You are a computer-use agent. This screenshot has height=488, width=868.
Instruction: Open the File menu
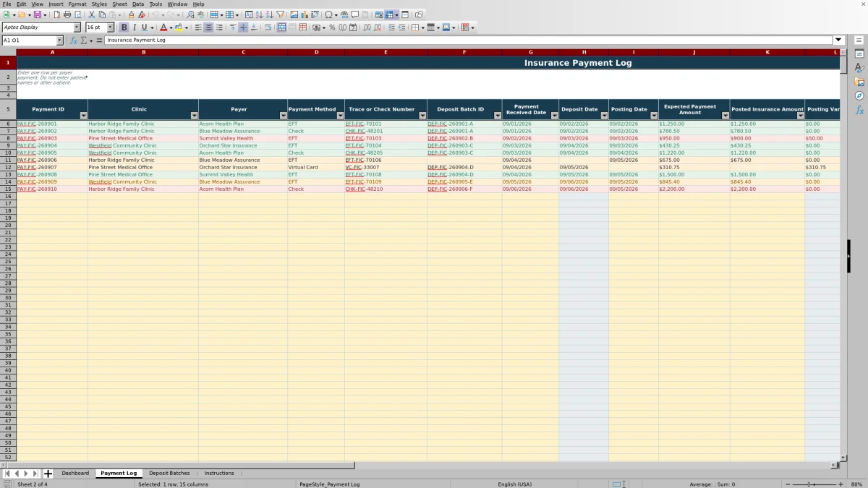pyautogui.click(x=7, y=4)
